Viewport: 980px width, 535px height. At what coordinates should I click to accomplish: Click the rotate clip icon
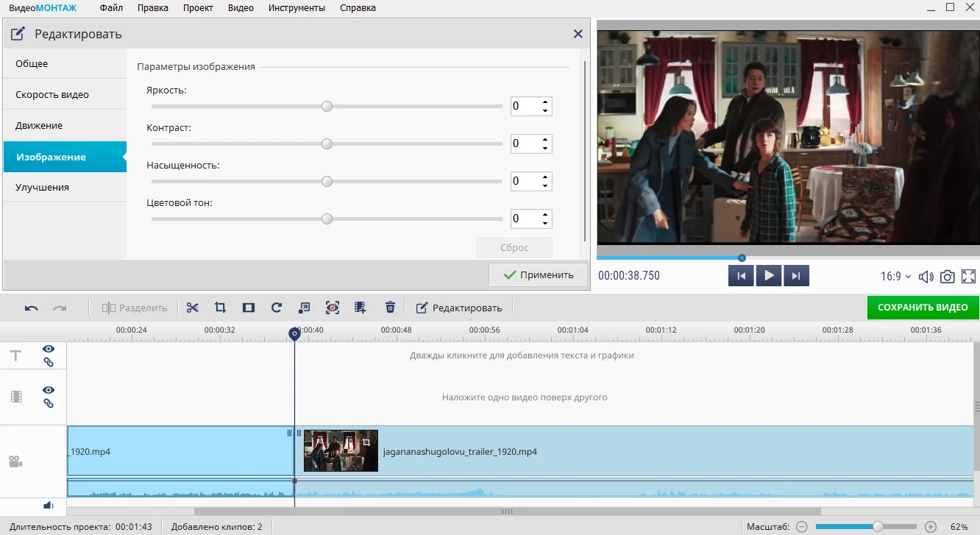coord(277,308)
